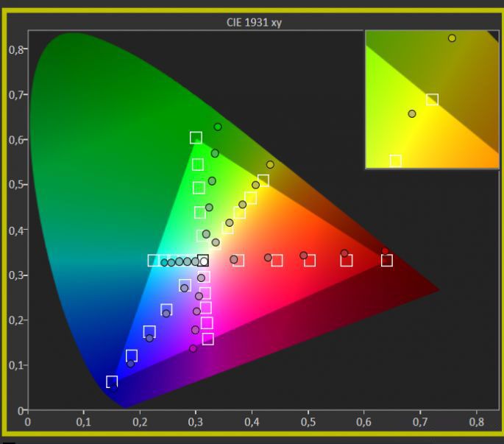Viewport: 504px width, 444px height.
Task: Select the uppermost measured circle on the yellow line
Action: (x=270, y=165)
